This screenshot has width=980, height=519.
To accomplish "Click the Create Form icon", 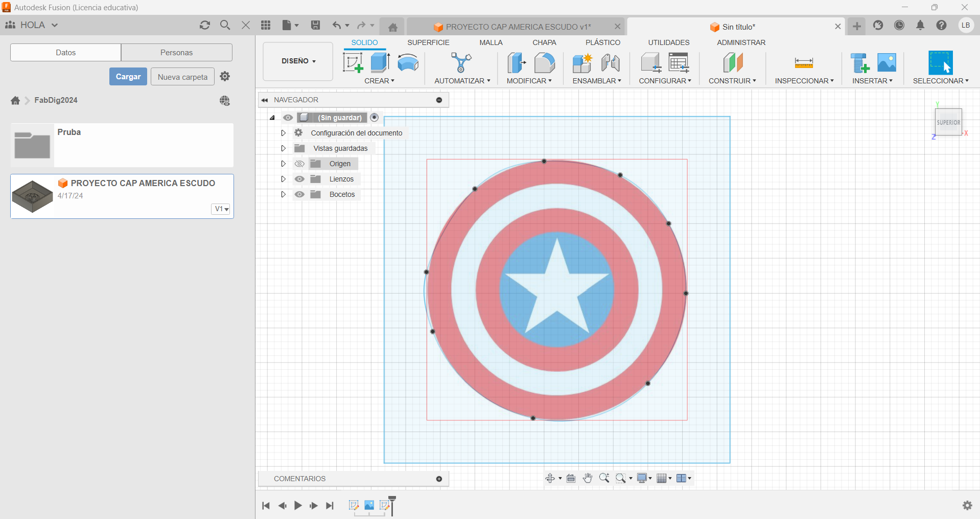I will pos(408,62).
